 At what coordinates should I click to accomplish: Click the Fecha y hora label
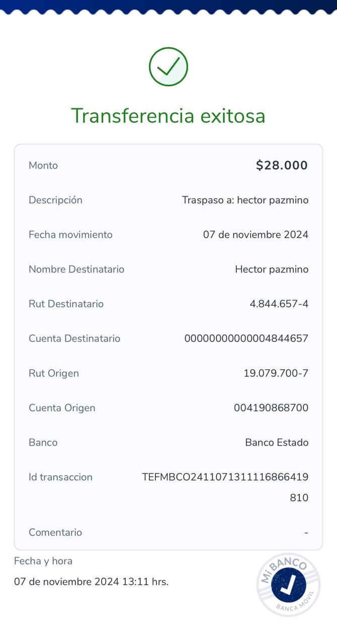tap(43, 561)
